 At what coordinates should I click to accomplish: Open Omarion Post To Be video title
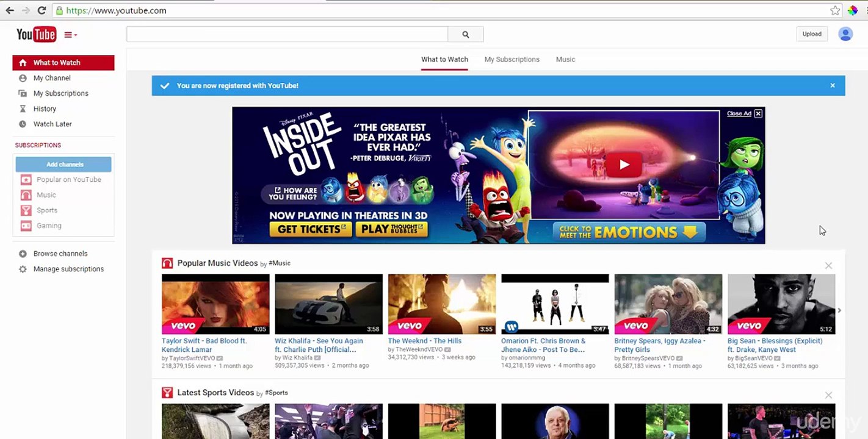tap(543, 345)
